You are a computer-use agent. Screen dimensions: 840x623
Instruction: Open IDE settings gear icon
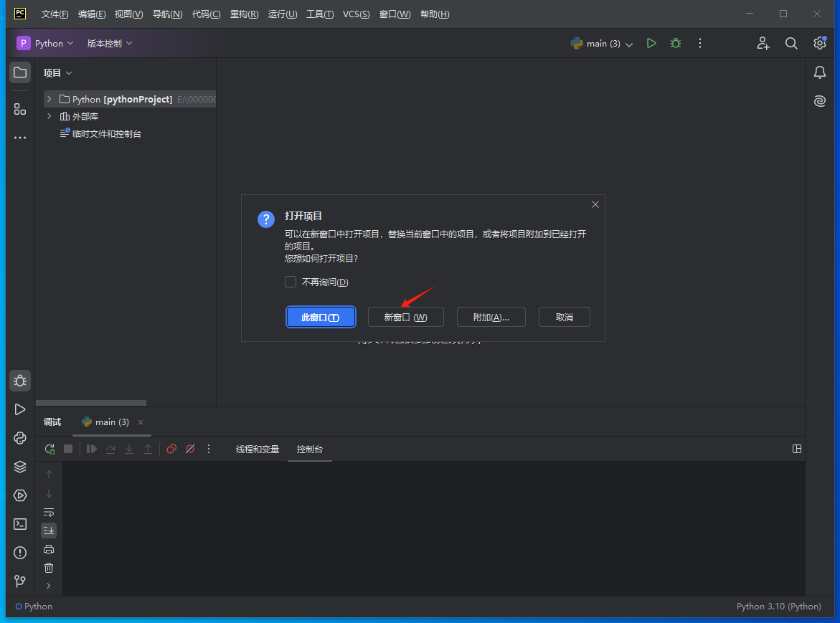820,43
